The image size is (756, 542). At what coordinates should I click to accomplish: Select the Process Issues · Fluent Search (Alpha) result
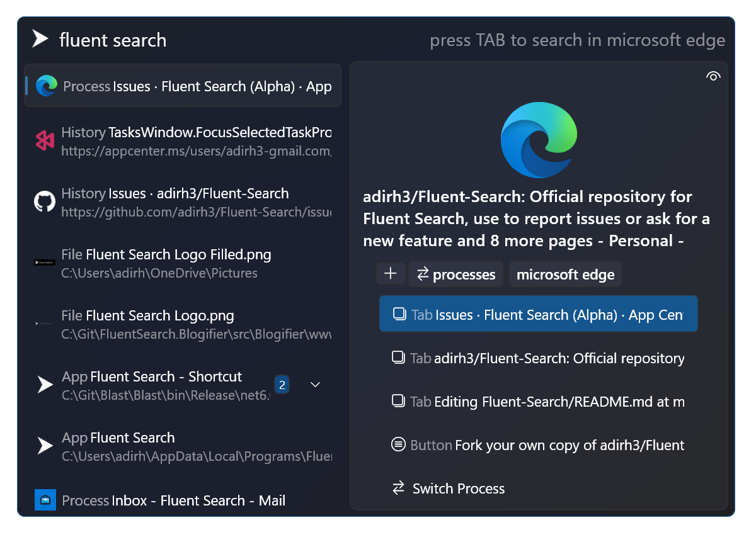[183, 86]
